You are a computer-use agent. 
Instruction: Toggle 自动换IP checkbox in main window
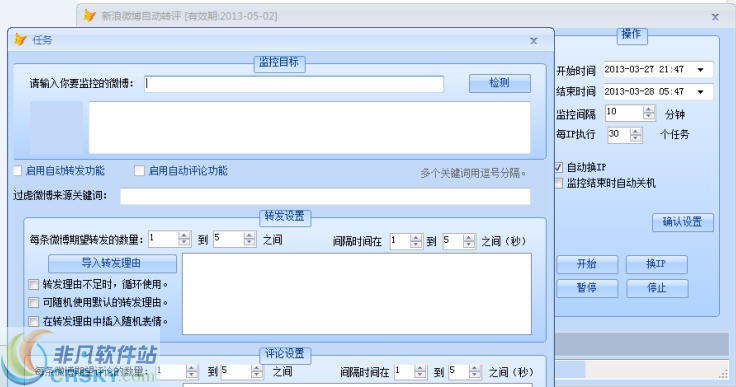(559, 168)
